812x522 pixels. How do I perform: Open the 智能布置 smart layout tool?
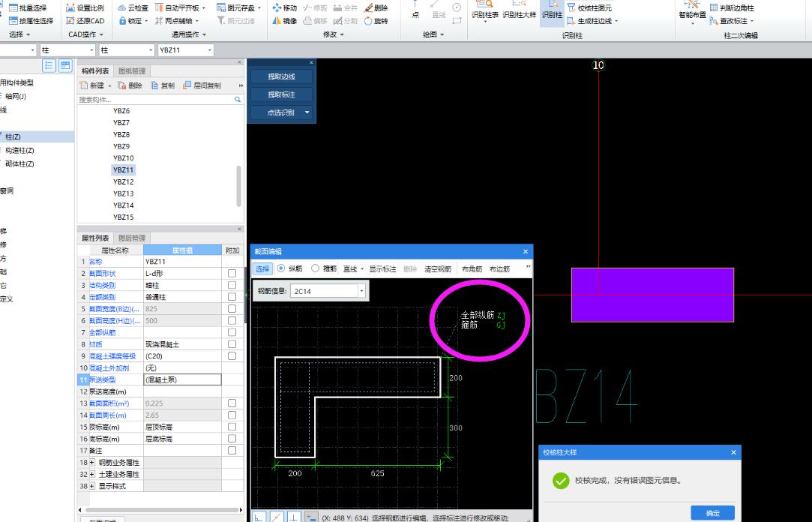(692, 11)
